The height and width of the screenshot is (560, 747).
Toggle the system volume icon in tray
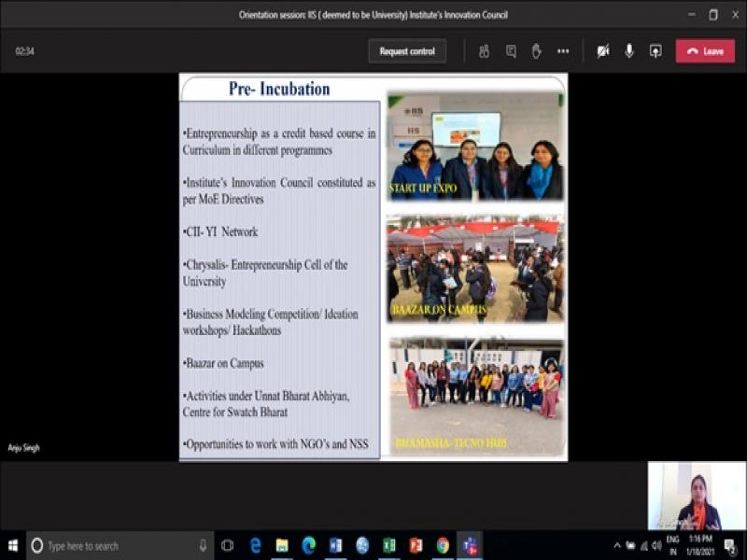point(656,545)
